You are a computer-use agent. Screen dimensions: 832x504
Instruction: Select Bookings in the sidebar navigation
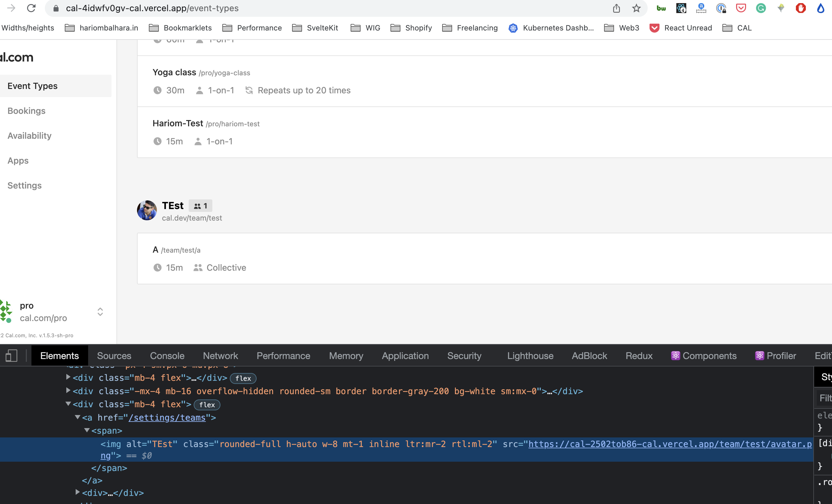pyautogui.click(x=26, y=111)
